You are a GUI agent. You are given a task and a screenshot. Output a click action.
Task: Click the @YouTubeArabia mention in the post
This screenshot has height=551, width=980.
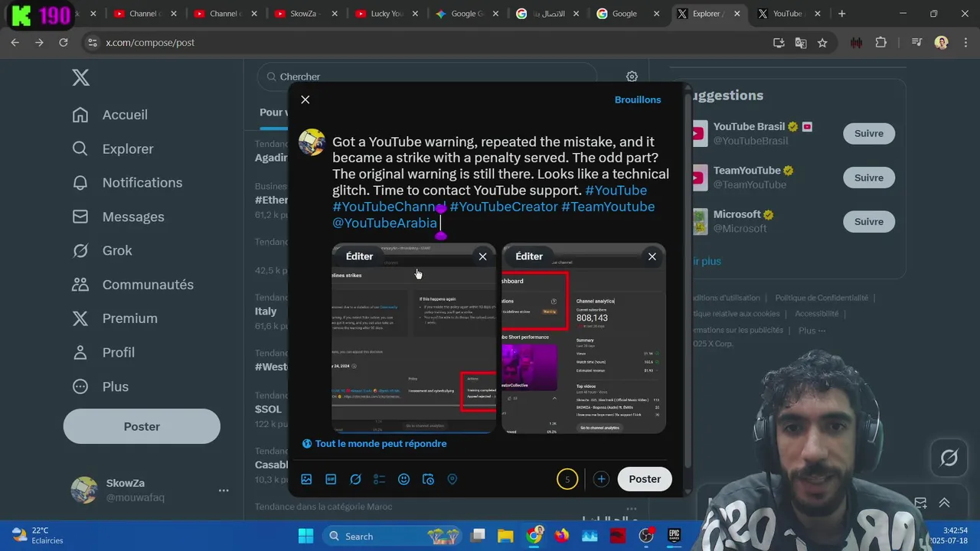coord(384,223)
